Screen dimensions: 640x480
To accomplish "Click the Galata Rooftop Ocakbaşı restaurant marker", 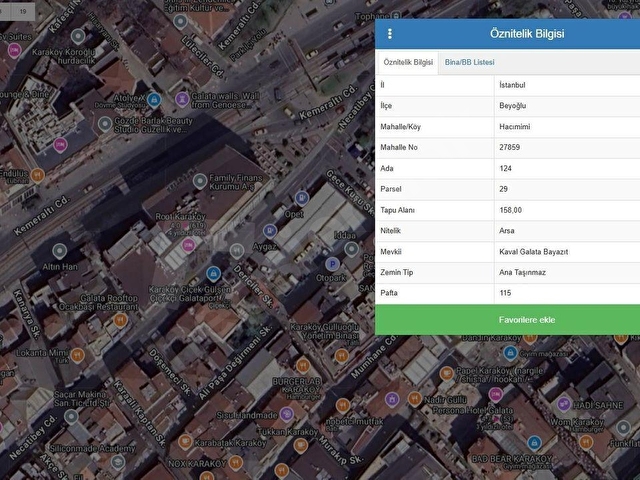I will coord(120,320).
